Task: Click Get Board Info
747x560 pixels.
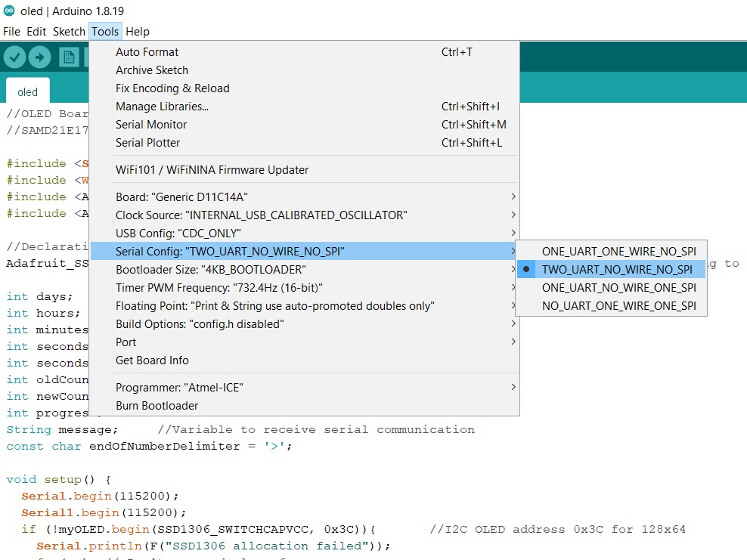Action: tap(152, 360)
